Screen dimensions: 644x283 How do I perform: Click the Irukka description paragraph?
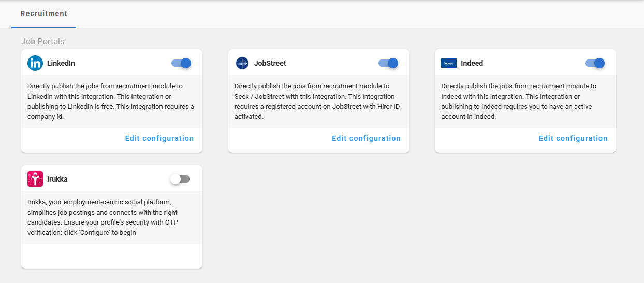tap(103, 217)
